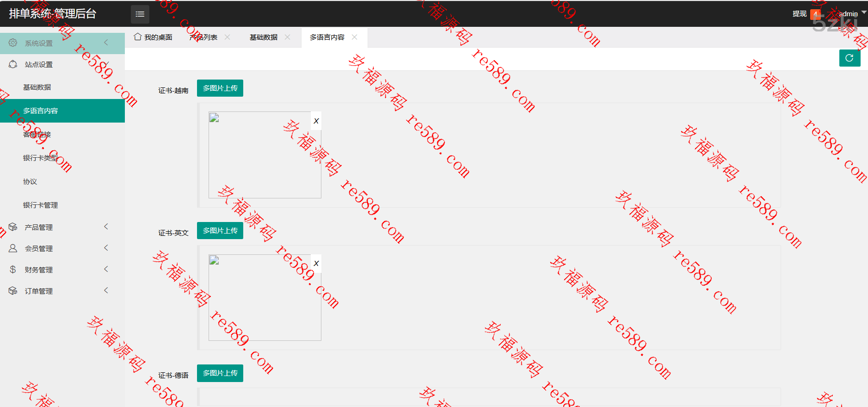
Task: Click the withdrawal notification badge 4
Action: pyautogui.click(x=815, y=14)
